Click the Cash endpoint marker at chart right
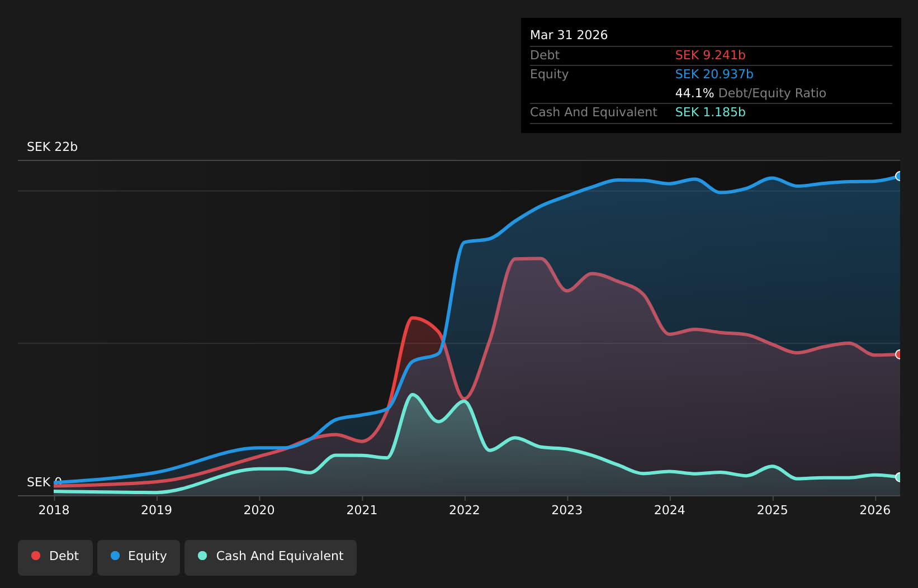Viewport: 918px width, 588px height. click(x=899, y=477)
